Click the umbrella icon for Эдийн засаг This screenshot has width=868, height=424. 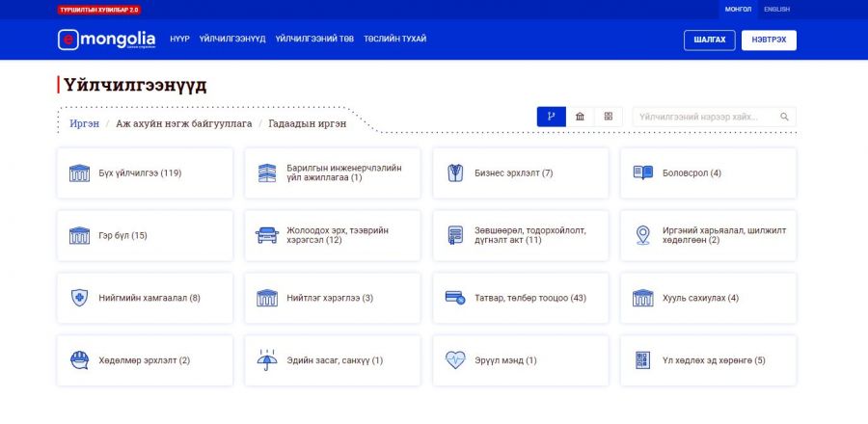tap(266, 360)
